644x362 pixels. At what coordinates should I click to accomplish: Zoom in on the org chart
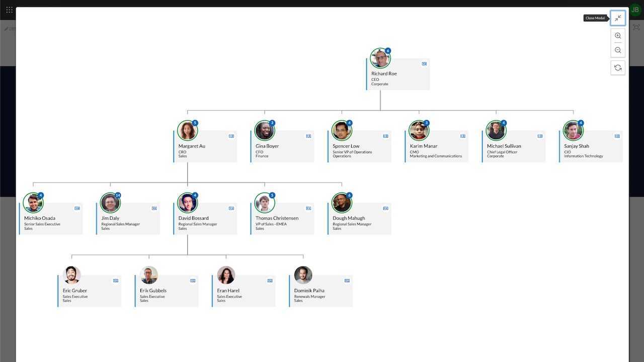(x=618, y=36)
